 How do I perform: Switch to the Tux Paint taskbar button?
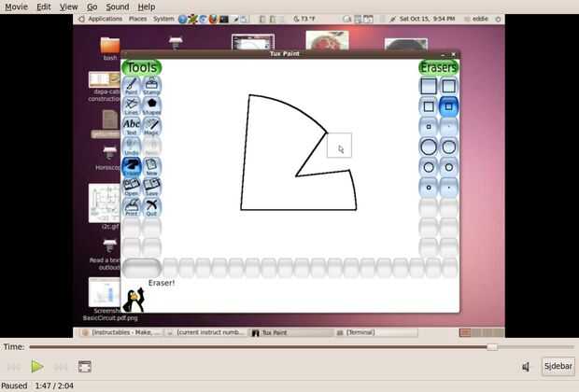pyautogui.click(x=291, y=332)
